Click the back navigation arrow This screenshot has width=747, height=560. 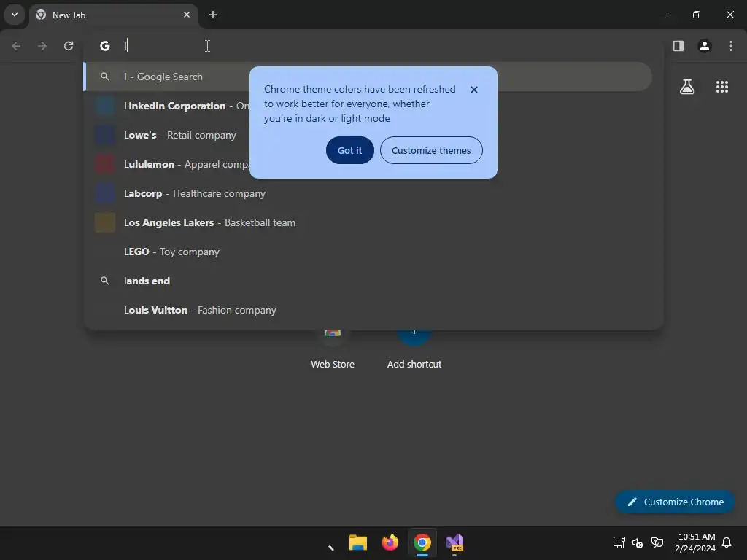[x=16, y=46]
